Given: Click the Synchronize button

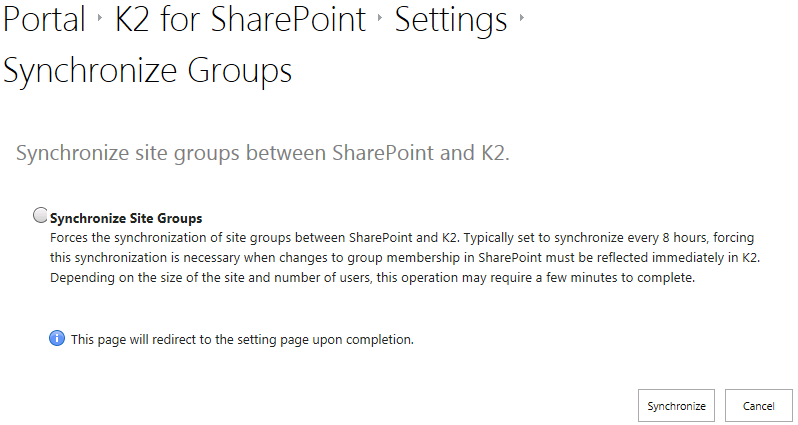Looking at the screenshot, I should (x=676, y=406).
